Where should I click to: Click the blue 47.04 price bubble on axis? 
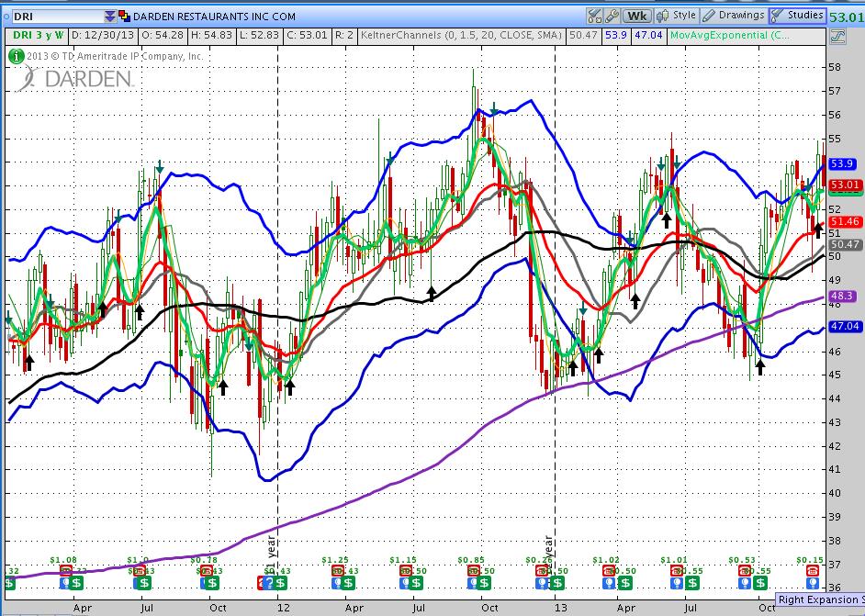point(845,326)
